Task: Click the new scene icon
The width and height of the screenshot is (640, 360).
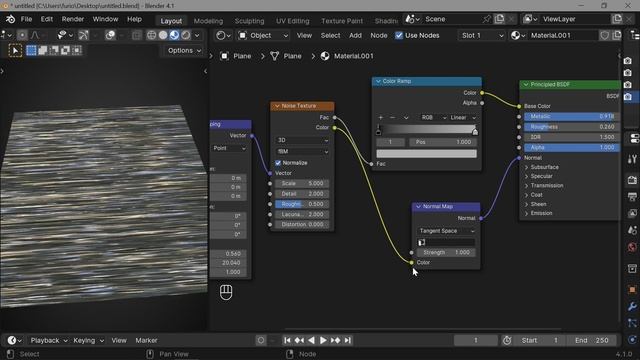Action: (499, 19)
